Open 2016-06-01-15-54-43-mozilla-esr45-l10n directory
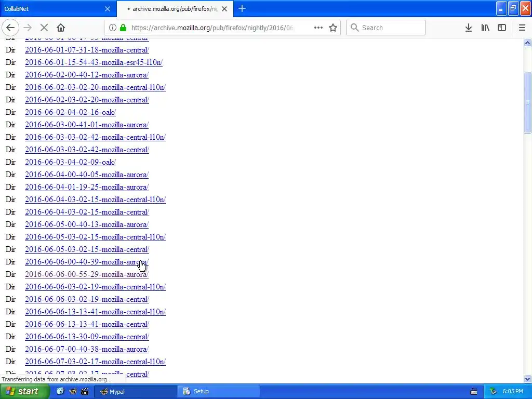 94,62
